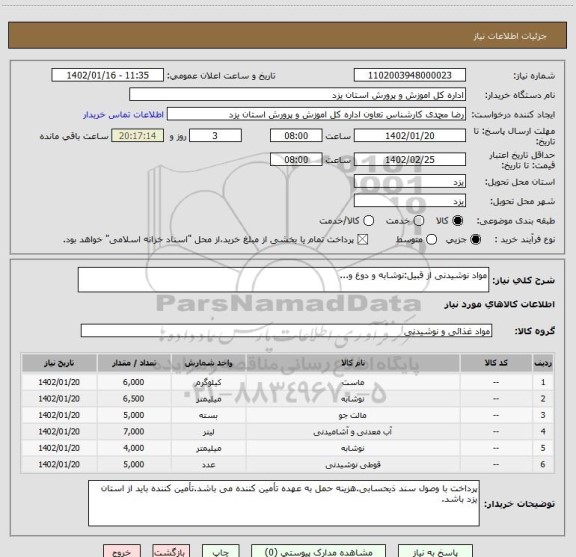The height and width of the screenshot is (557, 576).
Task: Click the announcement date field 1402/01/16 - 11:35
Action: tap(108, 75)
